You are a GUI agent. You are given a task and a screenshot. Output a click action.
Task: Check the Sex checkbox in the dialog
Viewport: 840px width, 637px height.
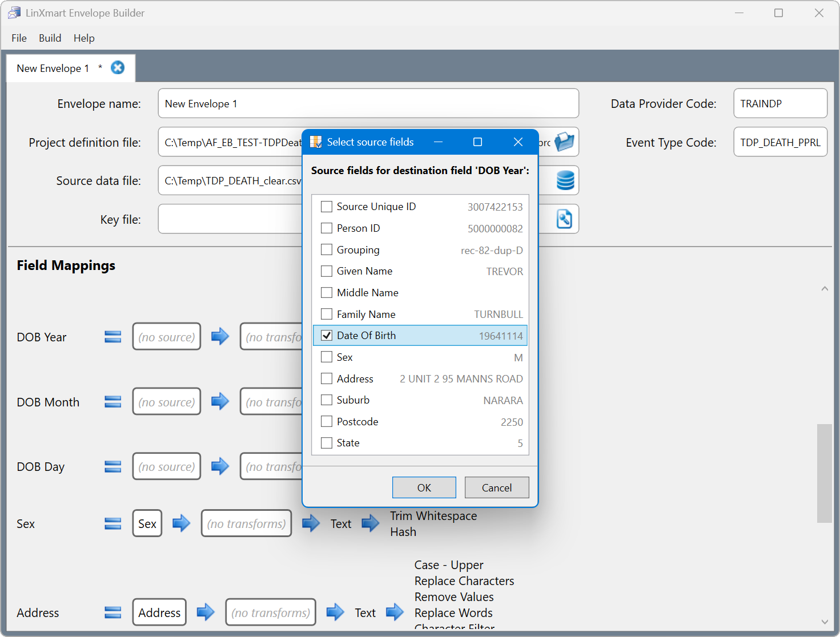(327, 357)
